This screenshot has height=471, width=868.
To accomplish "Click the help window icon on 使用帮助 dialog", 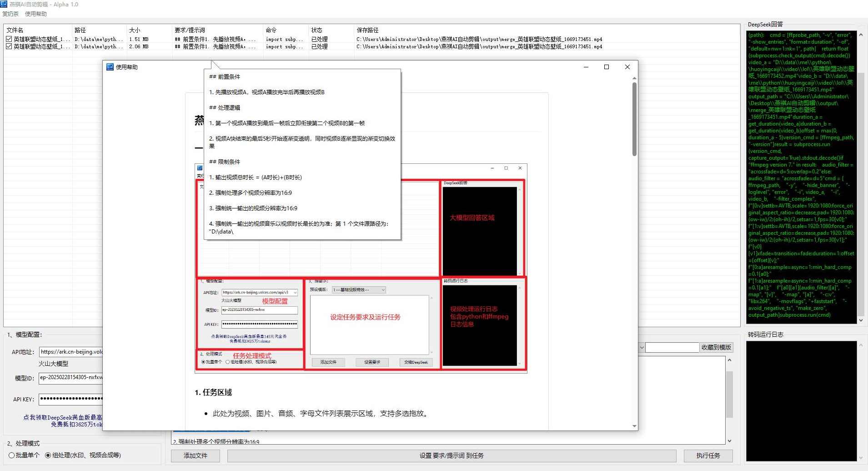I will [x=110, y=66].
